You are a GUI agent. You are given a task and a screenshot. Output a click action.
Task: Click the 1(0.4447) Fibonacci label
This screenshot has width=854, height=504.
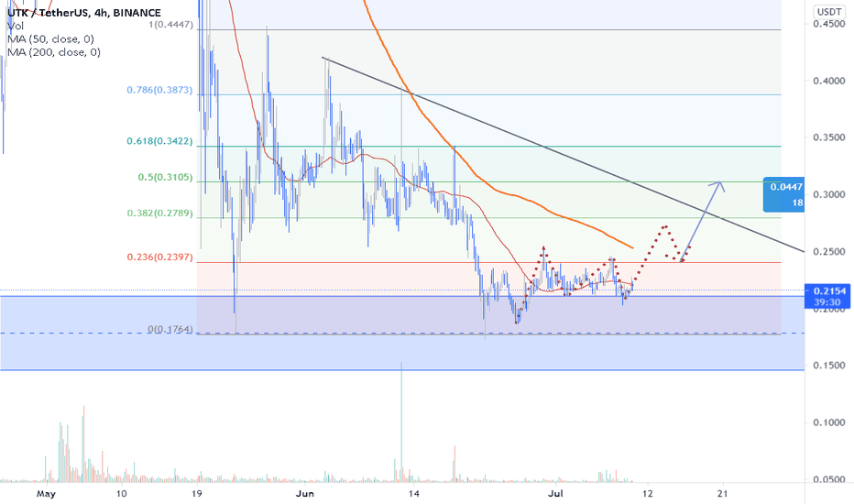pos(170,25)
